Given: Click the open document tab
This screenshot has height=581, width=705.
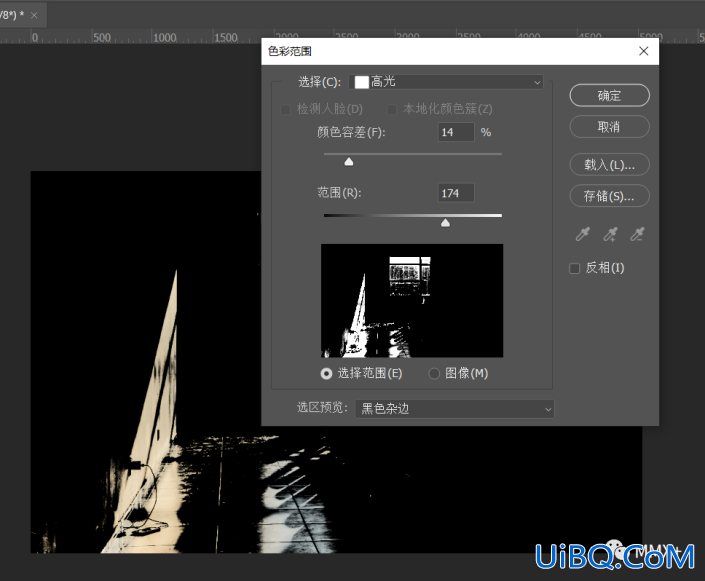Looking at the screenshot, I should (22, 15).
